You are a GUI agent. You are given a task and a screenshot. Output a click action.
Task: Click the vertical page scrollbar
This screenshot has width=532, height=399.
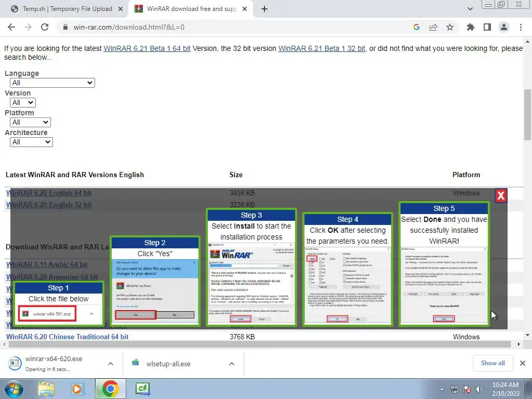(x=527, y=115)
